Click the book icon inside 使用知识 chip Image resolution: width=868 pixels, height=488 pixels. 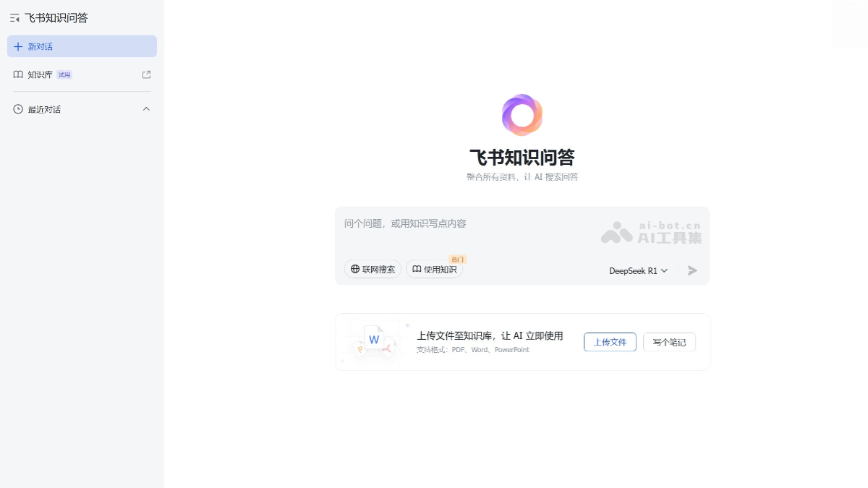416,268
